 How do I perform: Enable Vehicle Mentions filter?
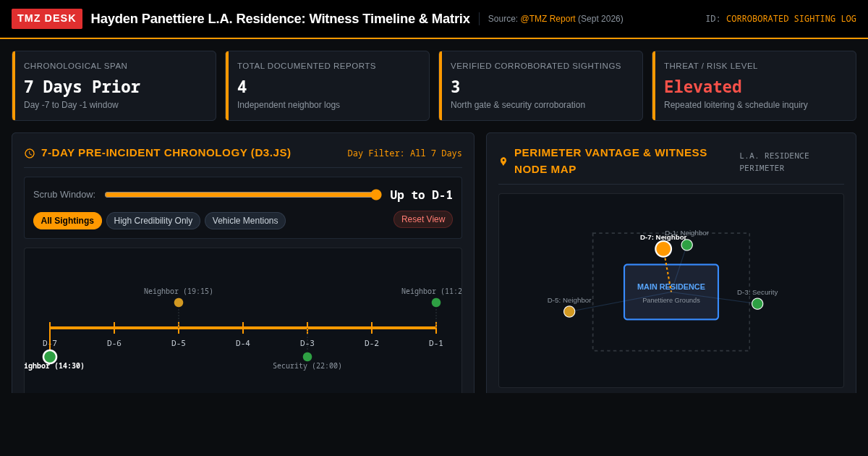tap(245, 221)
